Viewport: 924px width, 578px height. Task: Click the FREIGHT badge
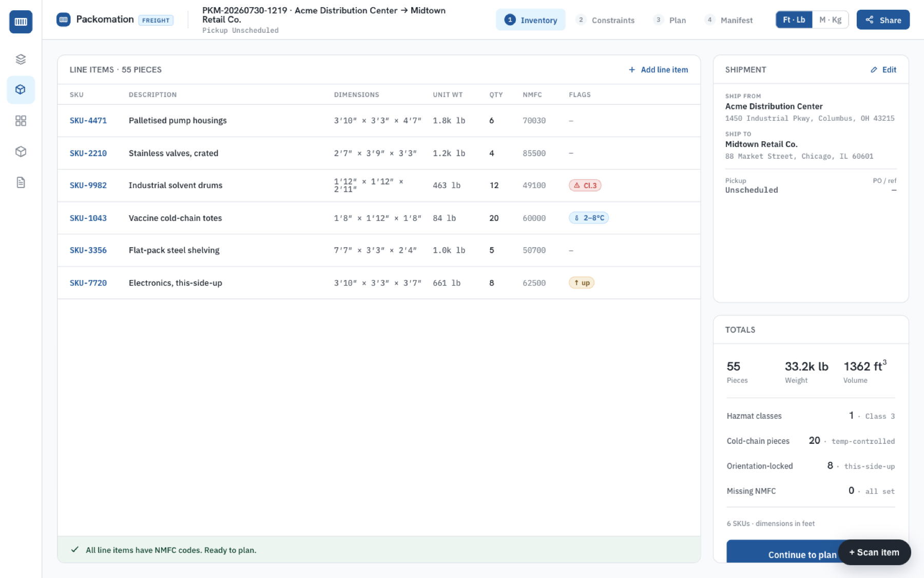[156, 21]
